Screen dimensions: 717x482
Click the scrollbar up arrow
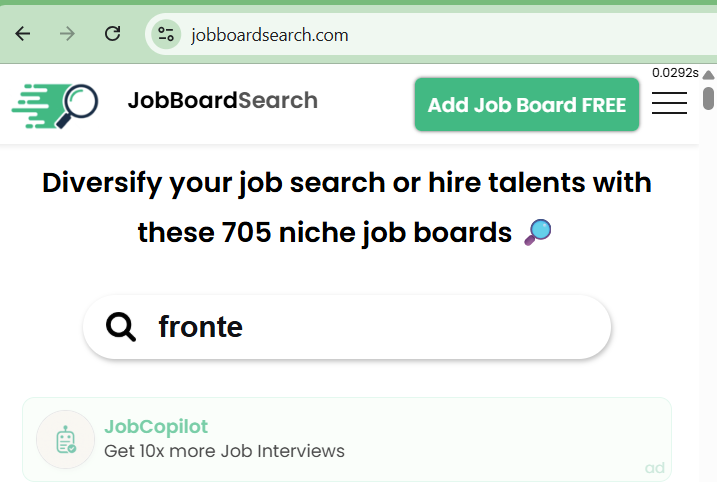708,75
